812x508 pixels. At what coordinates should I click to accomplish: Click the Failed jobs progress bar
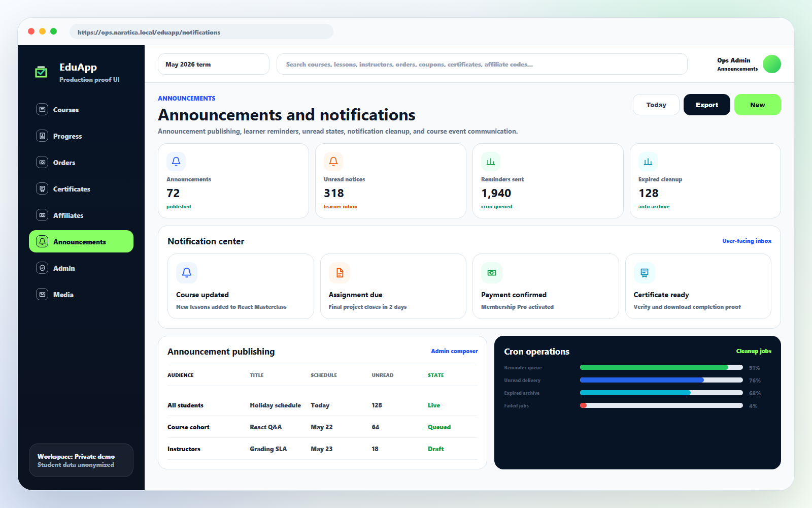pyautogui.click(x=661, y=405)
